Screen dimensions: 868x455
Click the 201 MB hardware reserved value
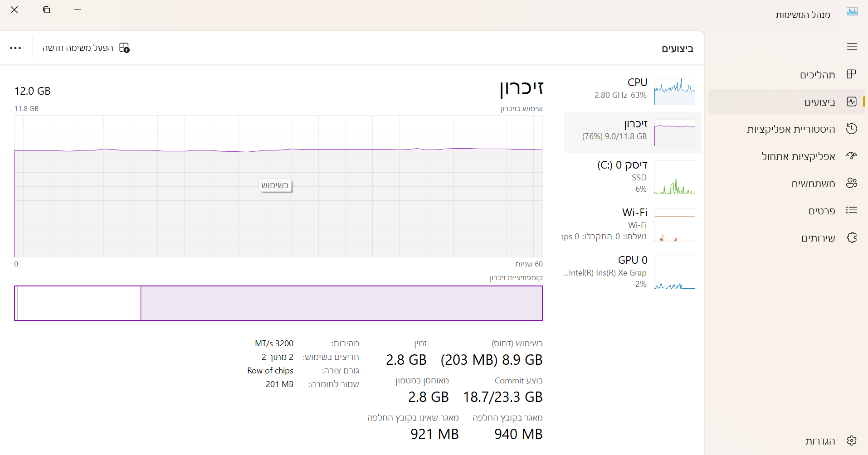[279, 384]
